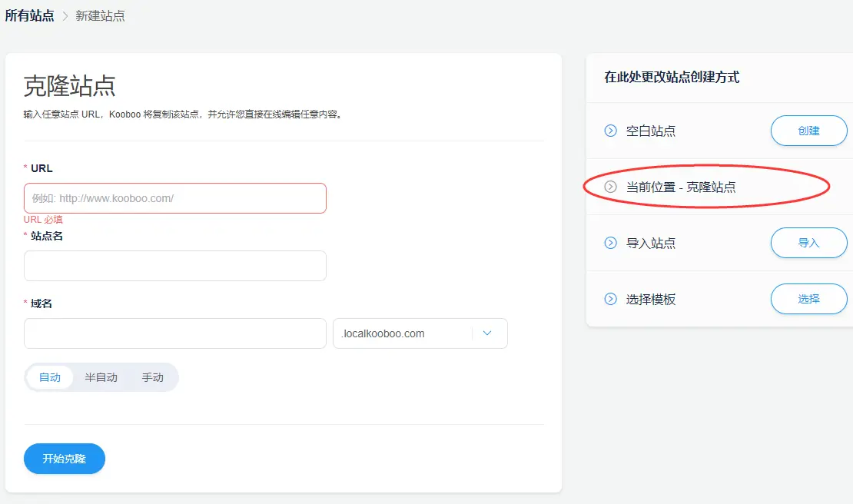The image size is (853, 504).
Task: Click the 域名 text input box
Action: (x=175, y=333)
